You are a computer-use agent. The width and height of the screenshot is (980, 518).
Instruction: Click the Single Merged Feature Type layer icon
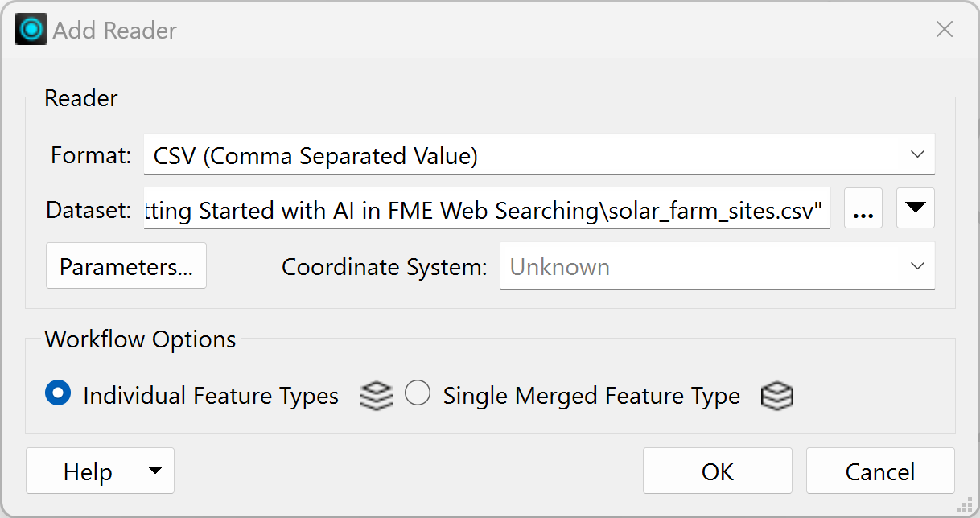(776, 396)
